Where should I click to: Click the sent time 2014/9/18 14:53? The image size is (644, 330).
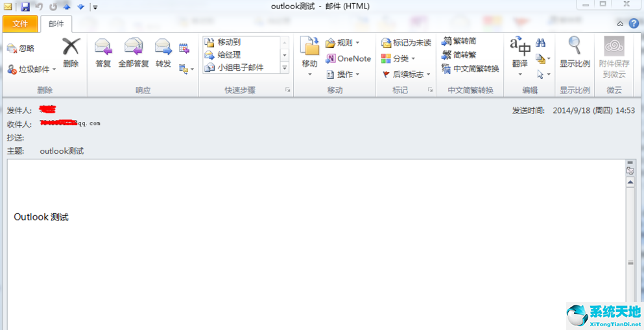(x=594, y=110)
